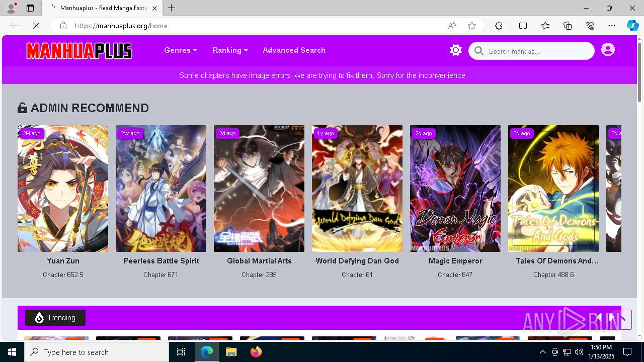Click the Global Martial Arts title link

pos(259,261)
